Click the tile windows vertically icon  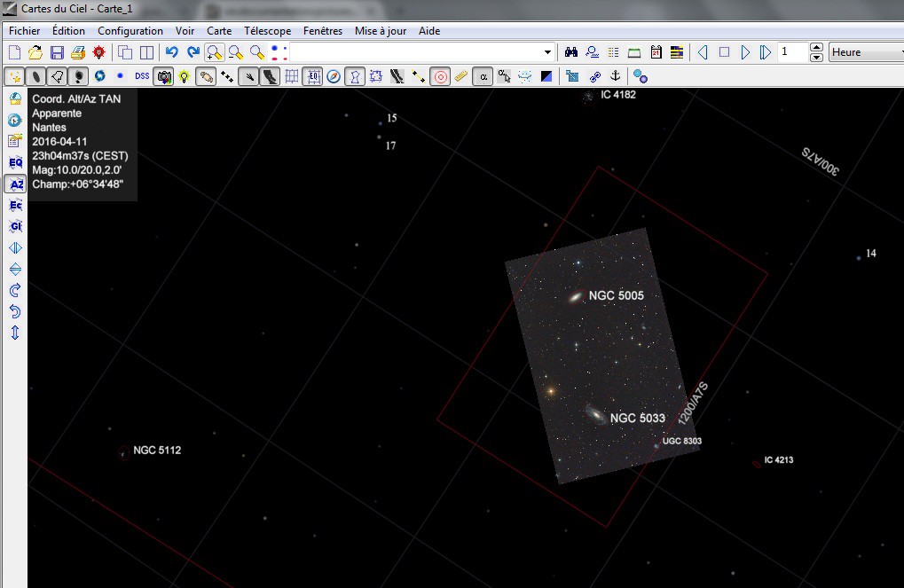click(146, 52)
